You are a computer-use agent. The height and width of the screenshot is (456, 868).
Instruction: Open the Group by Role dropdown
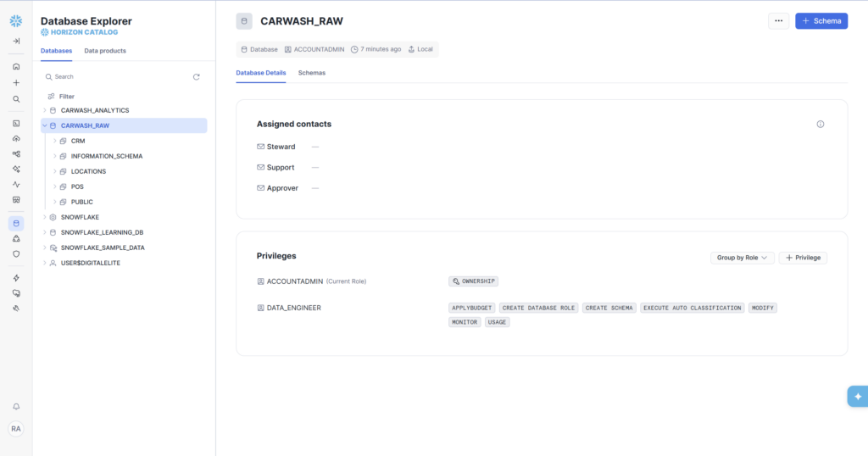point(742,258)
